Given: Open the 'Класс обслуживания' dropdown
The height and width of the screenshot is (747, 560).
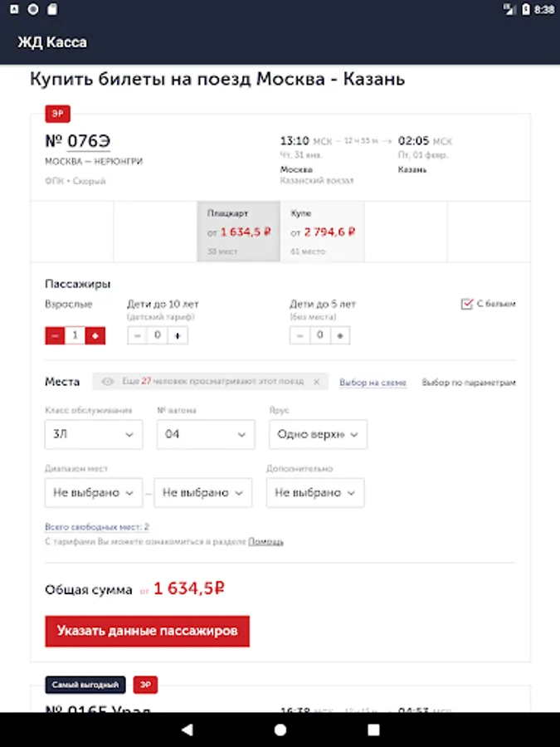Looking at the screenshot, I should (x=93, y=434).
